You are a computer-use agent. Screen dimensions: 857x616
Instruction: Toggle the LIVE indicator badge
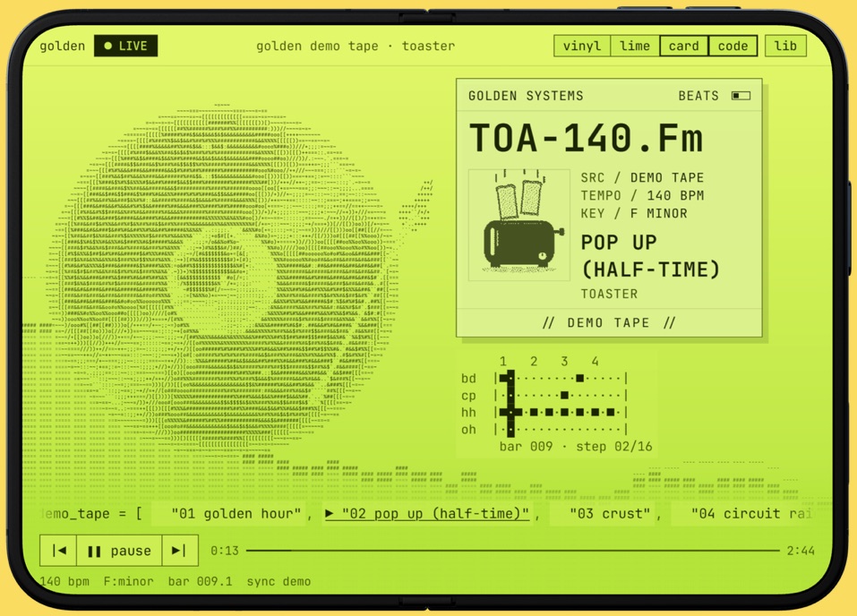[125, 46]
